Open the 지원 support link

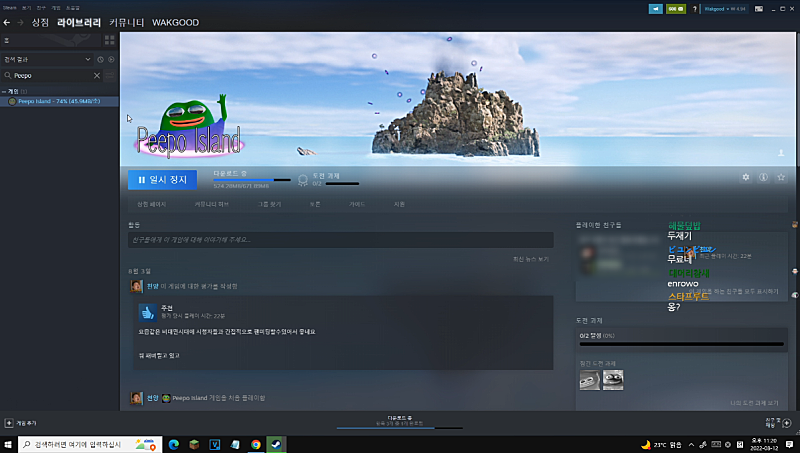tap(399, 204)
